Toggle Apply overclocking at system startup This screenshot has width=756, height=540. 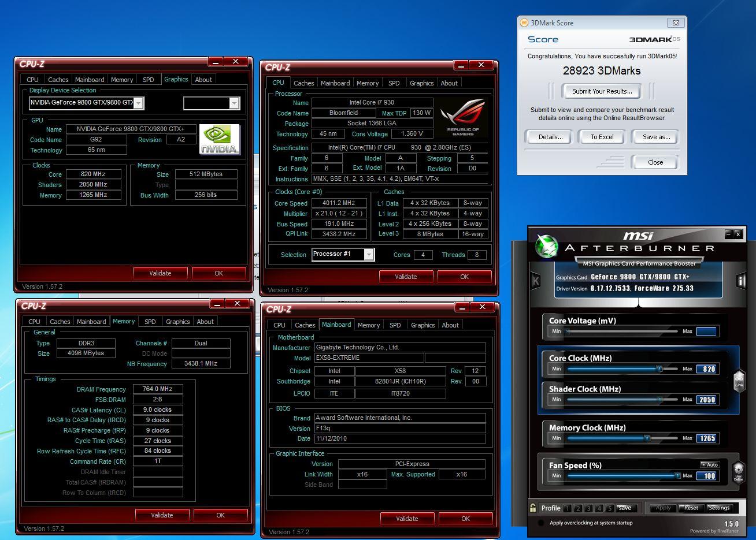click(x=540, y=523)
